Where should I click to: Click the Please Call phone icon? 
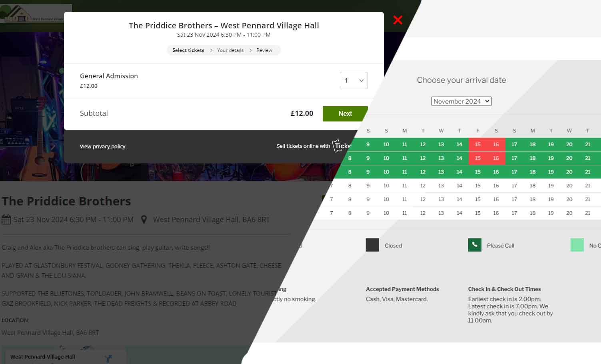point(475,245)
